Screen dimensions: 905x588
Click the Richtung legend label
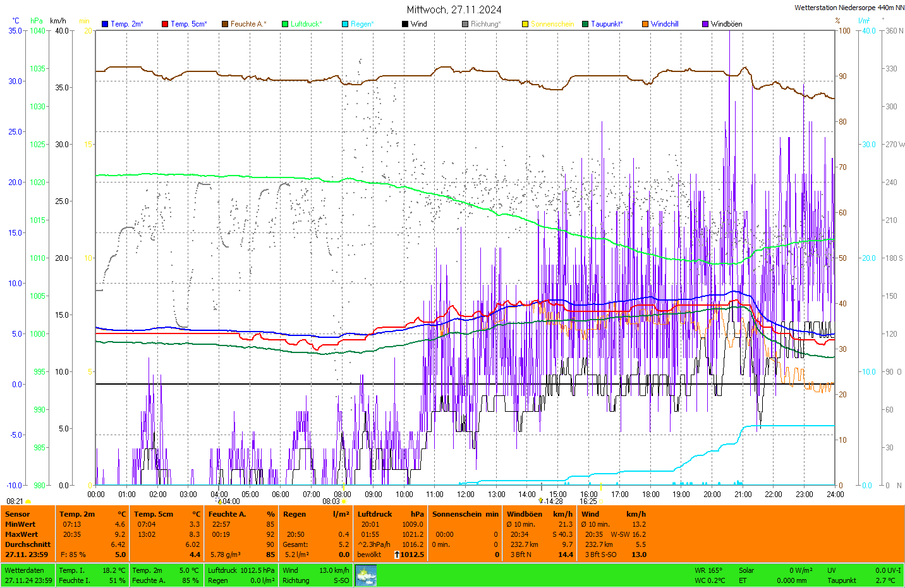tap(485, 24)
